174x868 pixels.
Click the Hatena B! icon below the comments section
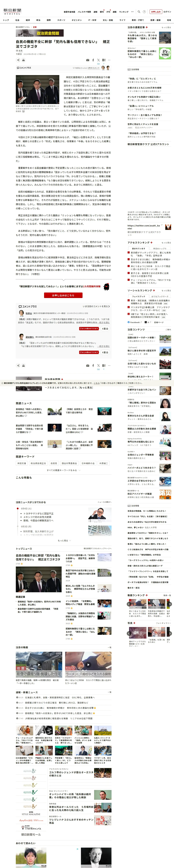(x=104, y=366)
